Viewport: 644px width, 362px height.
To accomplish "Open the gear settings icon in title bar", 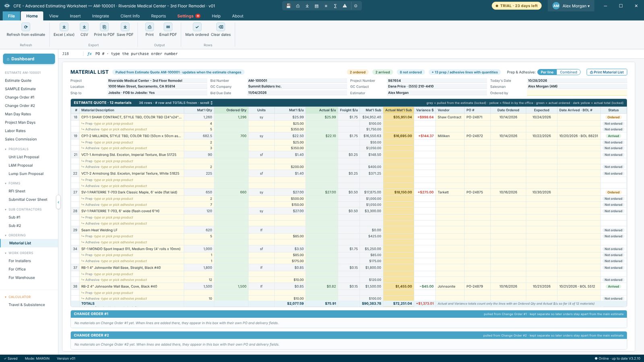I will 355,6.
